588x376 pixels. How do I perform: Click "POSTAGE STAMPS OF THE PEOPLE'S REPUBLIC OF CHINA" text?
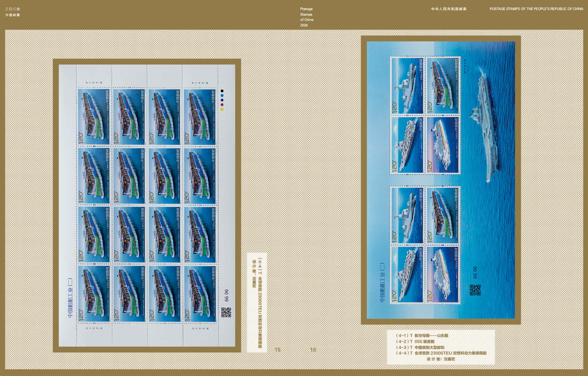[x=536, y=9]
